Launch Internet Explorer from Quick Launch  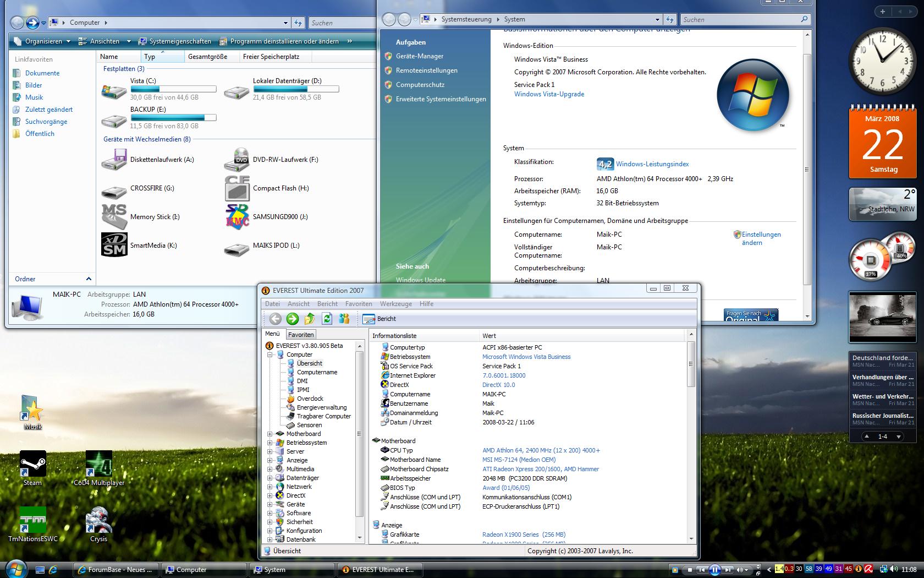pos(53,570)
